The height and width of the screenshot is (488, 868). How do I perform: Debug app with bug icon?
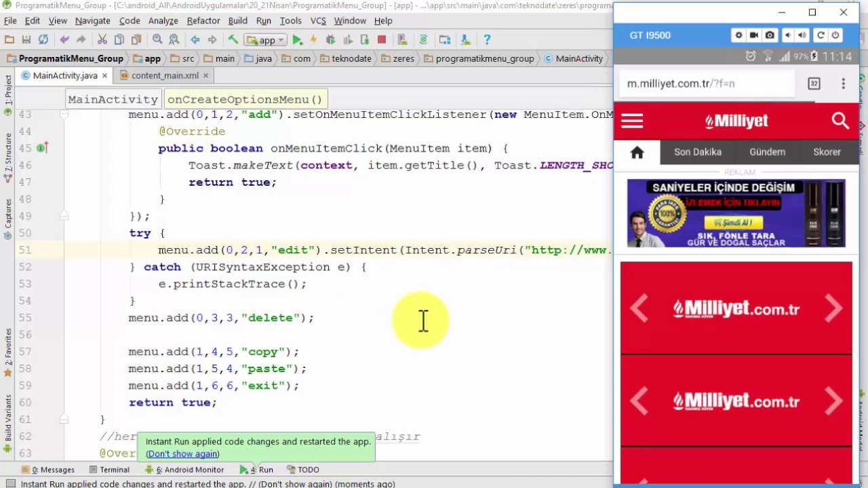tap(331, 40)
